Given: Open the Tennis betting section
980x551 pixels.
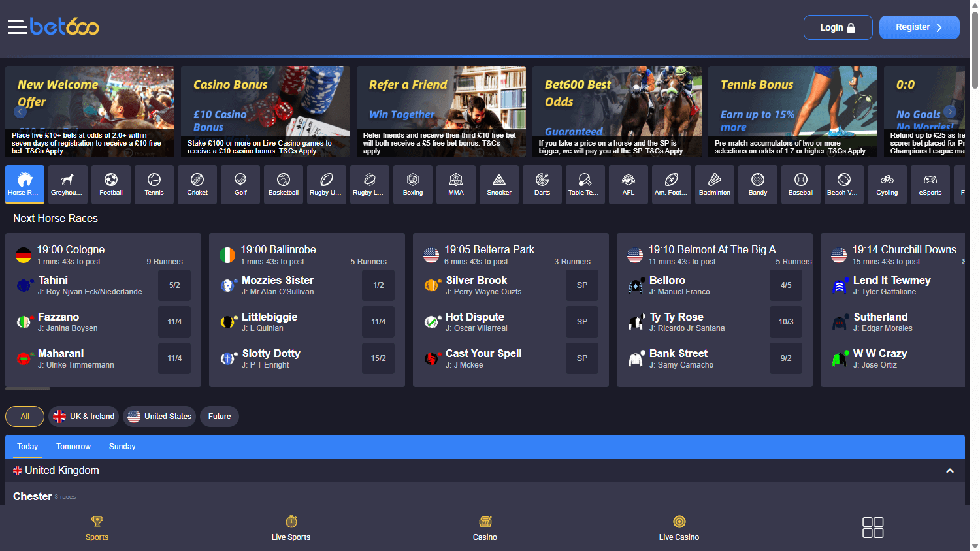Looking at the screenshot, I should [154, 184].
